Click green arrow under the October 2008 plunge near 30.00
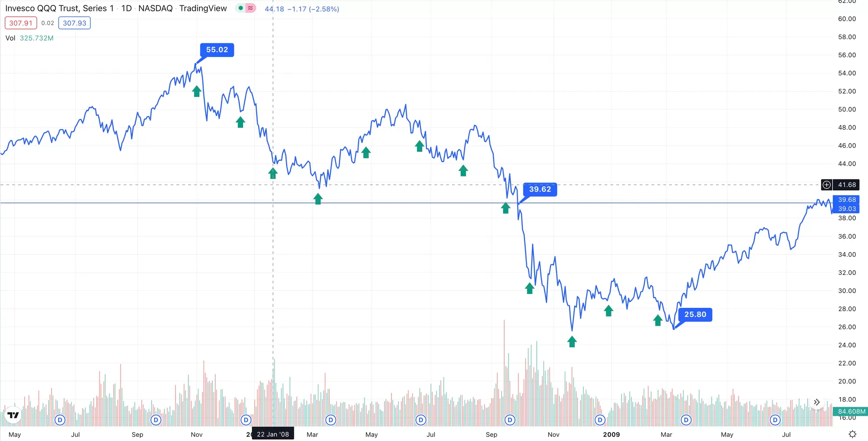The image size is (868, 441). pyautogui.click(x=529, y=288)
